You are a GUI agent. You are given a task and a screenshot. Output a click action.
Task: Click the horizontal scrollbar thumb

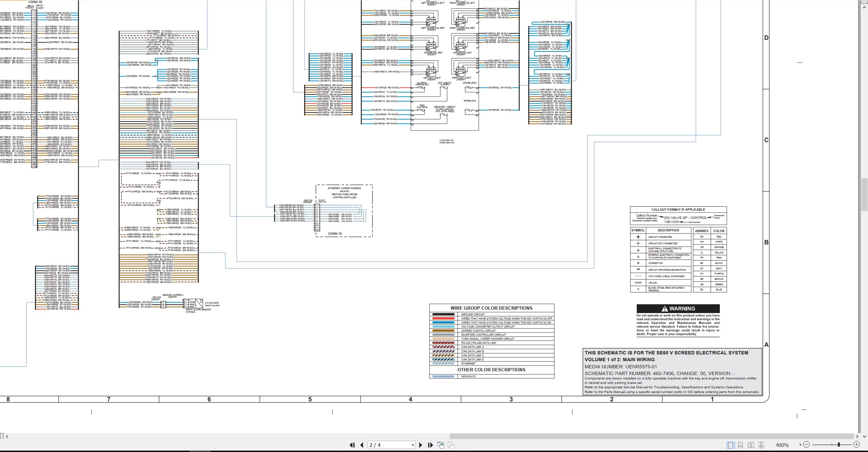(651, 436)
